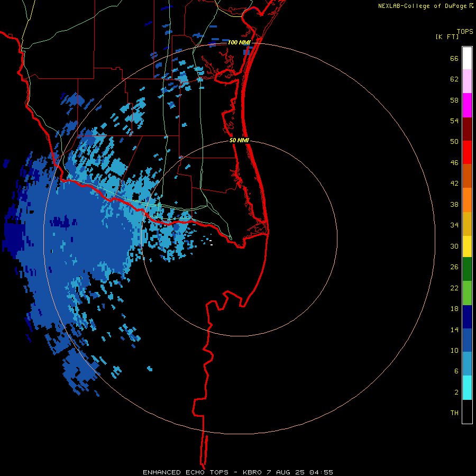Click the legend value 46
Screen dimensions: 476x476
click(x=454, y=163)
